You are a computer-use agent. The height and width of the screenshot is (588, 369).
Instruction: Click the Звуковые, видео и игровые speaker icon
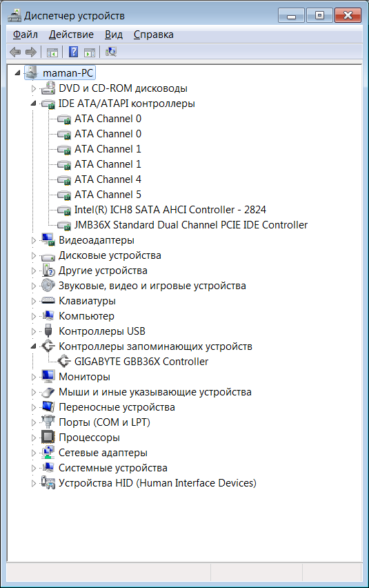(x=48, y=286)
